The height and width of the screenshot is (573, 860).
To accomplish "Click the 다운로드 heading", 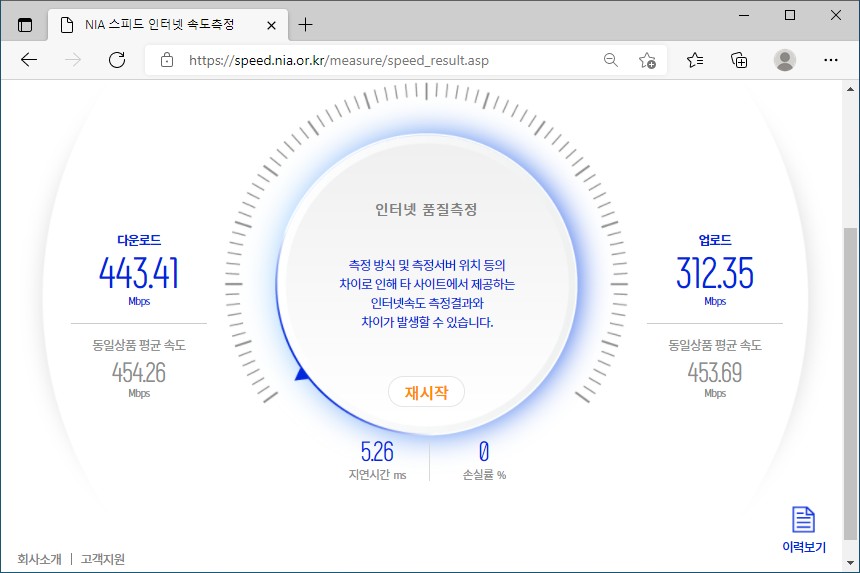I will 139,240.
